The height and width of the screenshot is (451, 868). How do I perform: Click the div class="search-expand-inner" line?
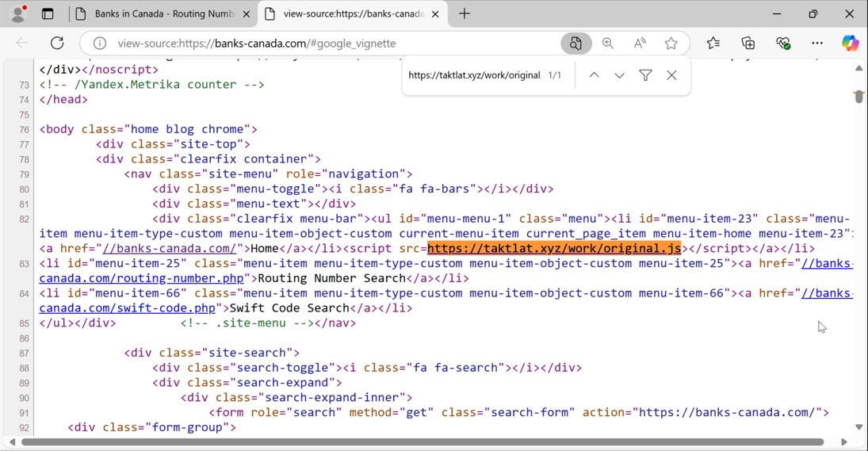(x=296, y=398)
